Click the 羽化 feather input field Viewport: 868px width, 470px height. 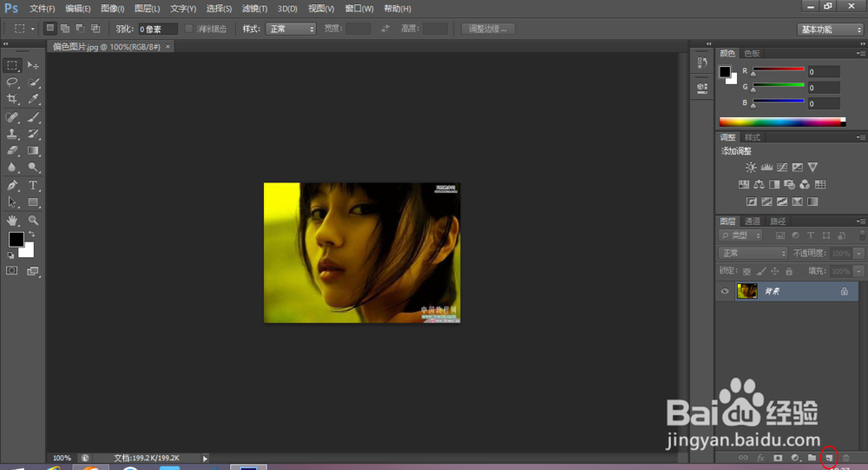(x=158, y=29)
